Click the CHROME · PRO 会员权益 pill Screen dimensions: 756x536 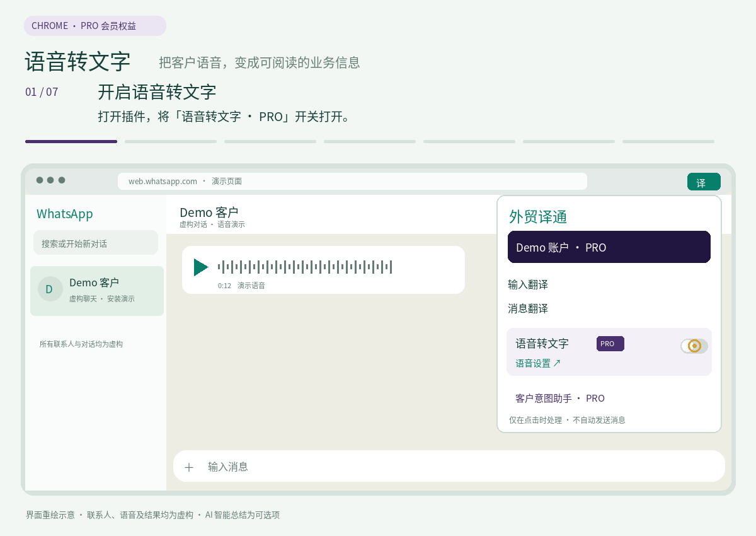tap(95, 26)
